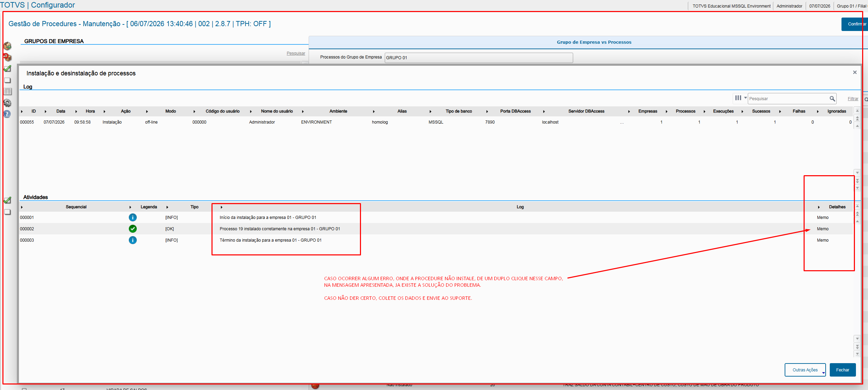
Task: Open the blue help question mark icon
Action: pos(7,114)
